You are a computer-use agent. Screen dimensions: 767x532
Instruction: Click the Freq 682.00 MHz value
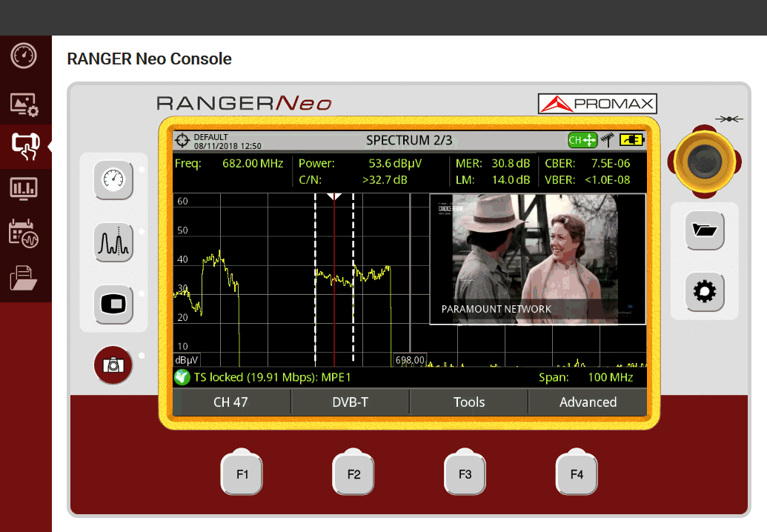[x=253, y=163]
